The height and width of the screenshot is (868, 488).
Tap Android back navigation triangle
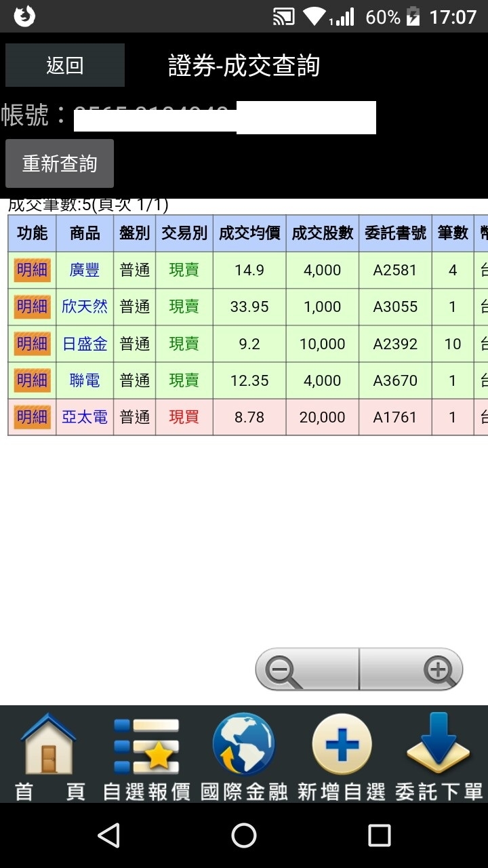click(108, 835)
